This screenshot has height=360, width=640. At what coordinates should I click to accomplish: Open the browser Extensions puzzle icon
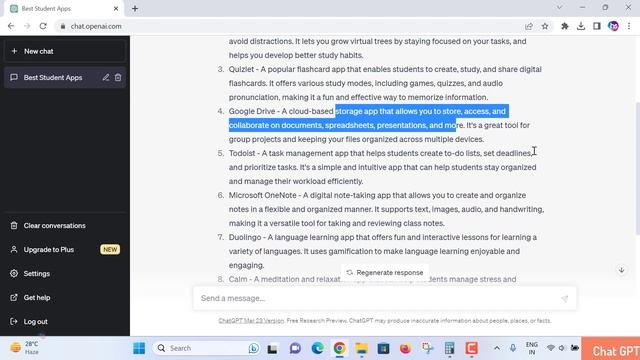click(x=565, y=26)
